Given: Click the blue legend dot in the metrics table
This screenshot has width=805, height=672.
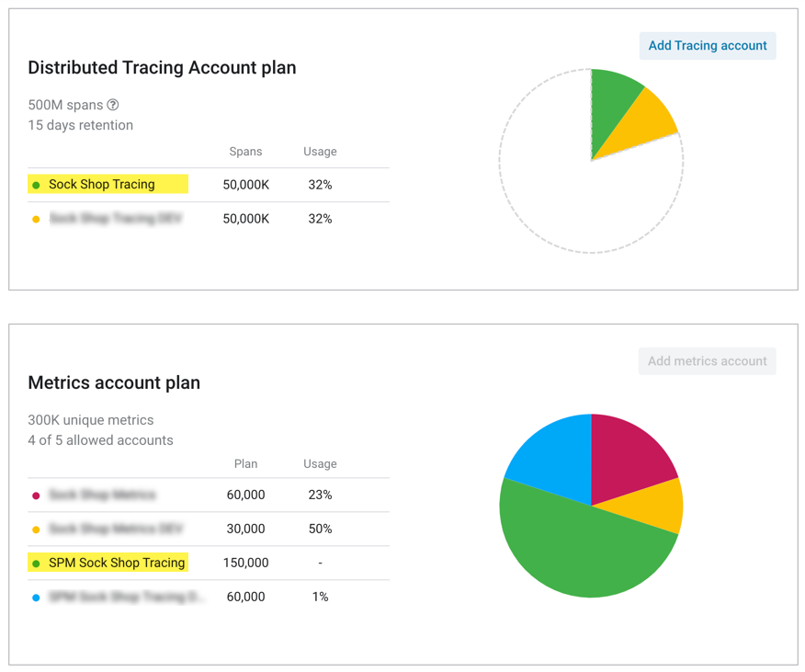Looking at the screenshot, I should [36, 597].
